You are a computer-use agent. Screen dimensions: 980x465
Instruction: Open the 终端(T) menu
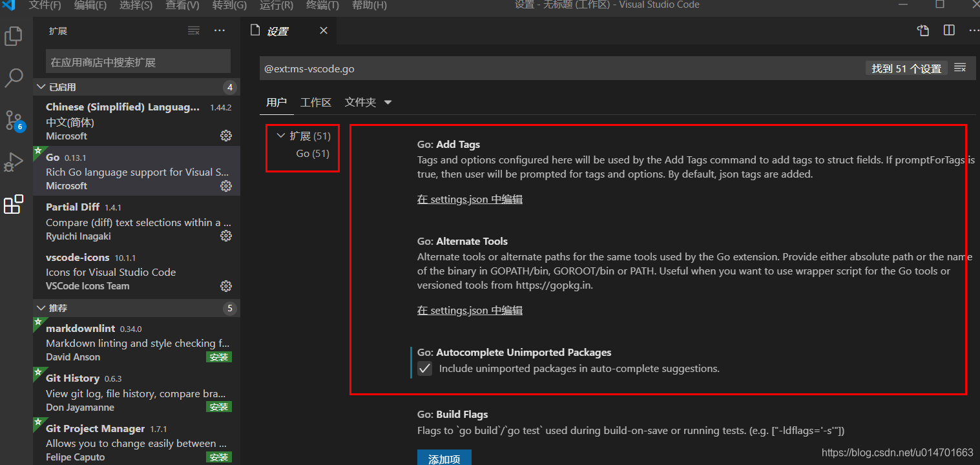322,5
